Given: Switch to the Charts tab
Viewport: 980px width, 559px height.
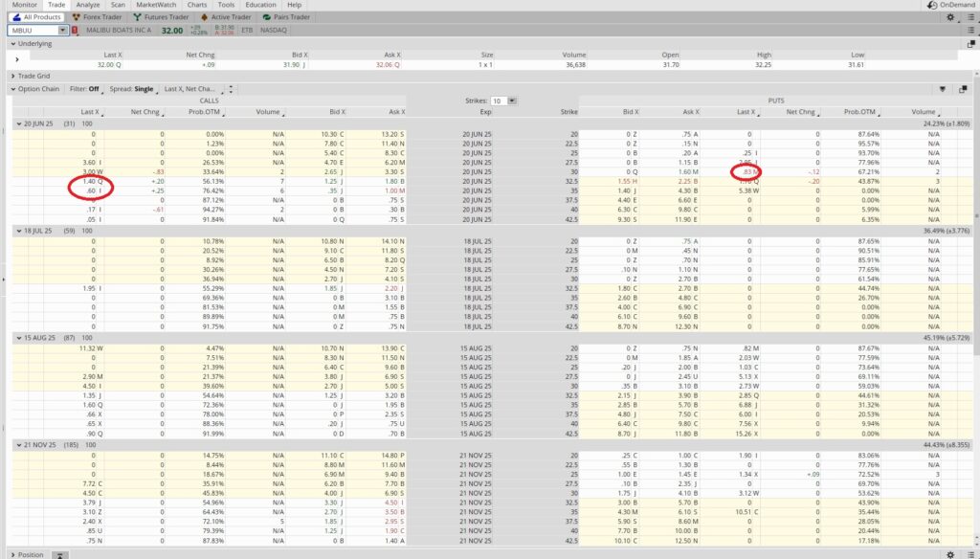Looking at the screenshot, I should point(197,5).
